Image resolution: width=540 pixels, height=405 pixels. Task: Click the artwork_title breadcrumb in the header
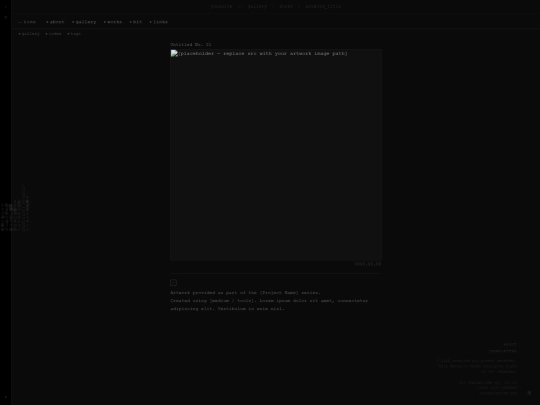coord(323,6)
